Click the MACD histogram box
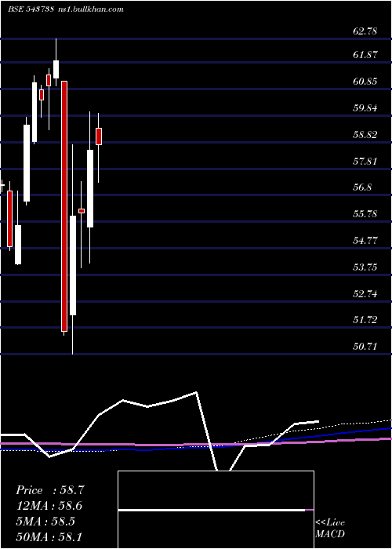Image resolution: width=392 pixels, height=549 pixels. coord(216,510)
